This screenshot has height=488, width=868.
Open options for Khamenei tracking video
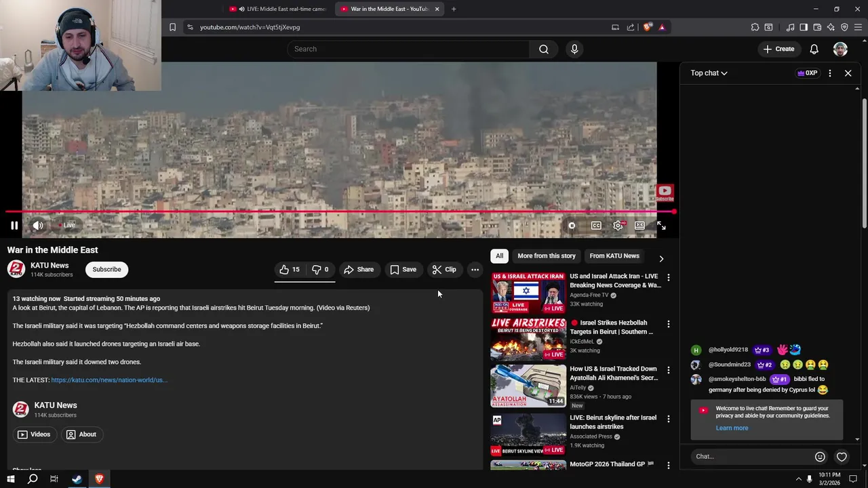point(668,371)
